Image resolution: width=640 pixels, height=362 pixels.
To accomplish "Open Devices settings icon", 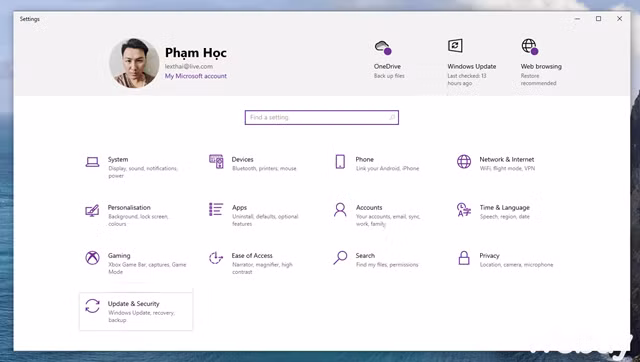I will [x=216, y=162].
